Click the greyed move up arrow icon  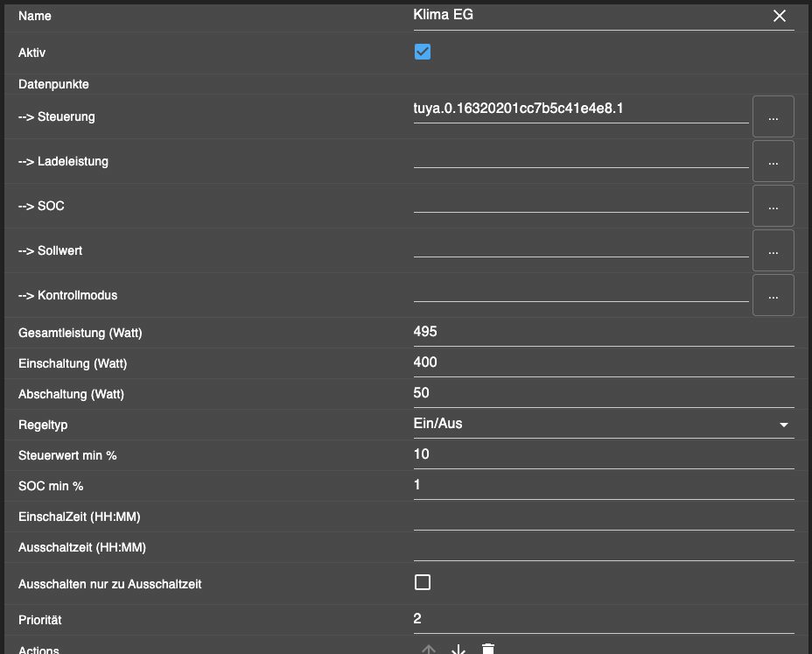428,650
